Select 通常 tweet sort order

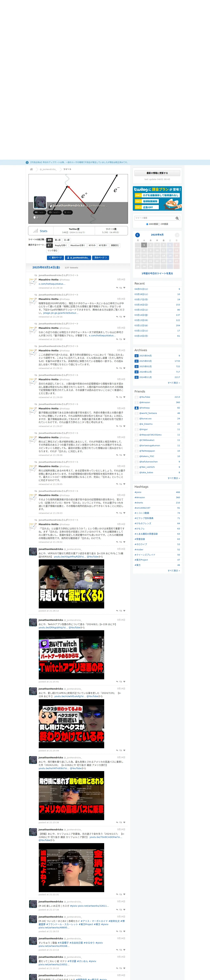(x=50, y=240)
